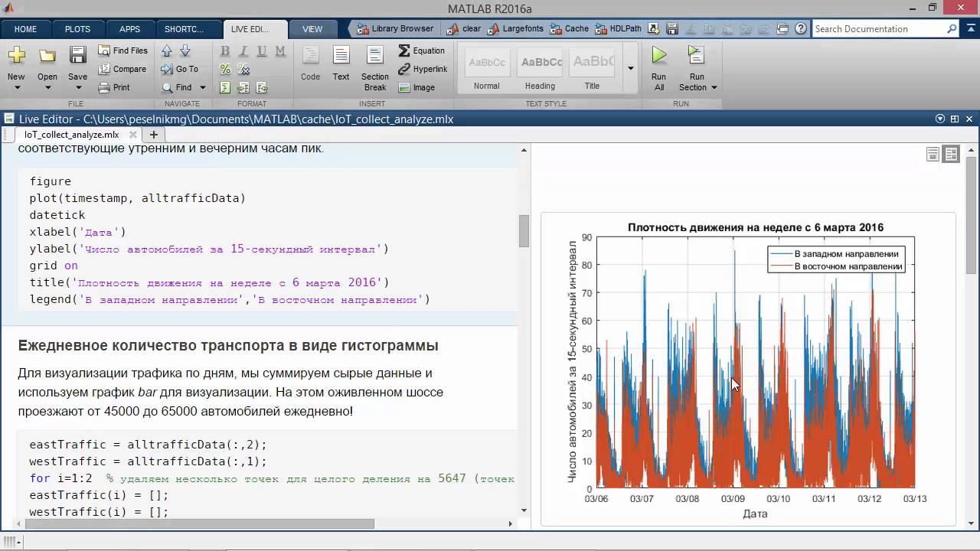Run the HDLPath shortcut

click(619, 29)
